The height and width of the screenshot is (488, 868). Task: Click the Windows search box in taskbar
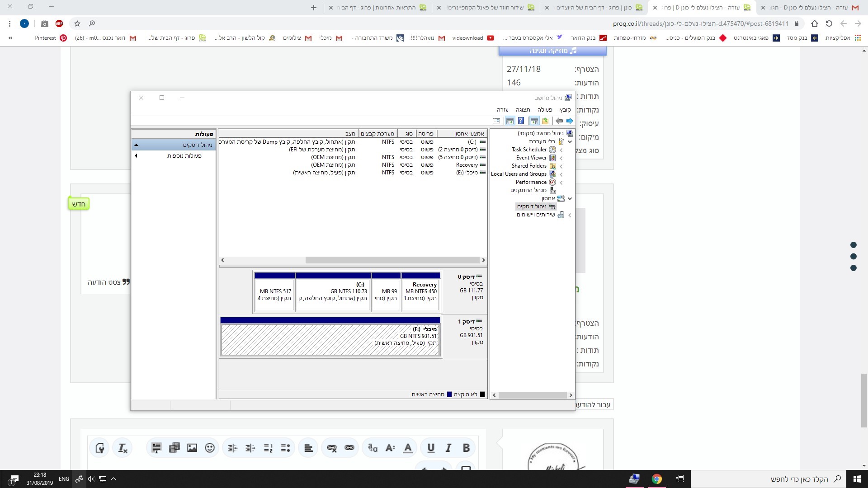[769, 479]
